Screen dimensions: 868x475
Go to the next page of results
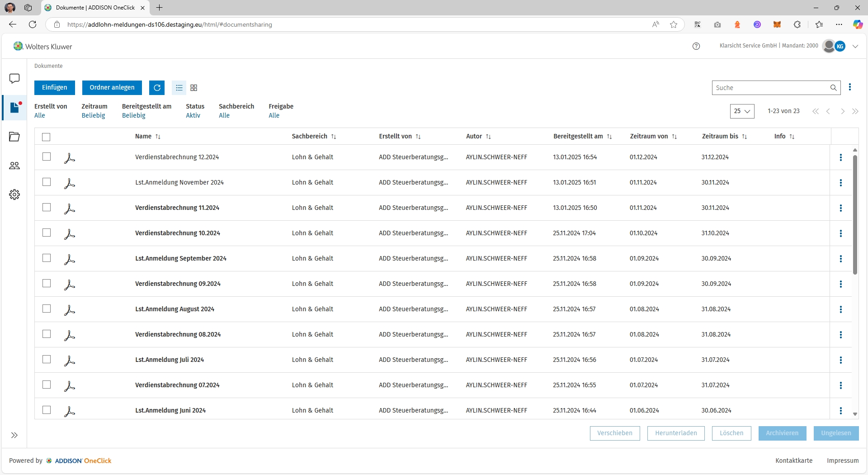click(x=843, y=111)
